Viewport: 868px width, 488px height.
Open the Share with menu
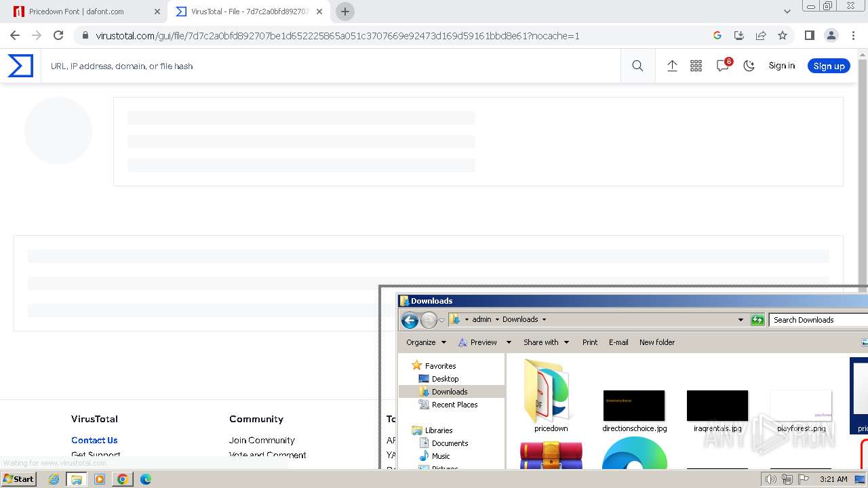[x=546, y=342]
